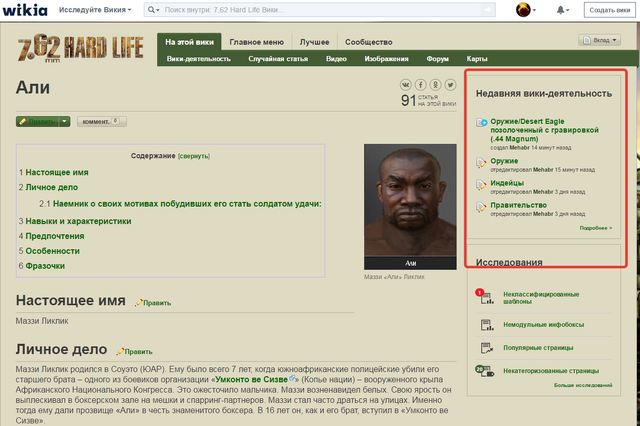
Task: Edit the Личное дело section
Action: pyautogui.click(x=135, y=351)
